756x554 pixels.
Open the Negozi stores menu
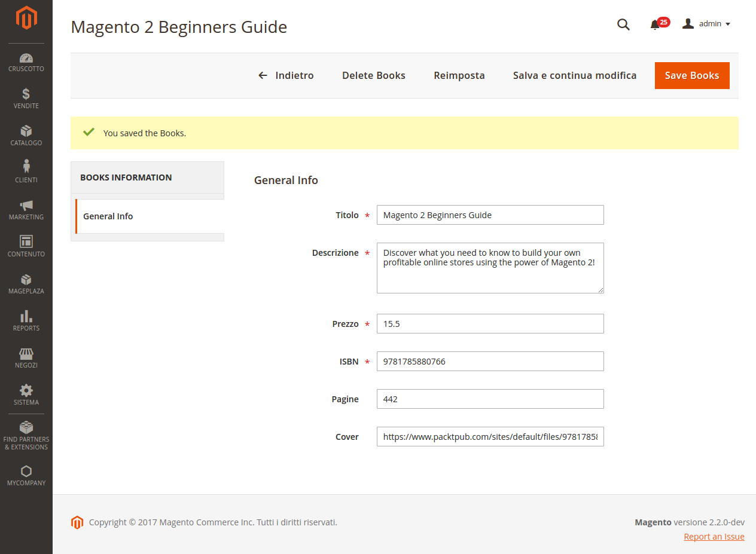[x=26, y=359]
